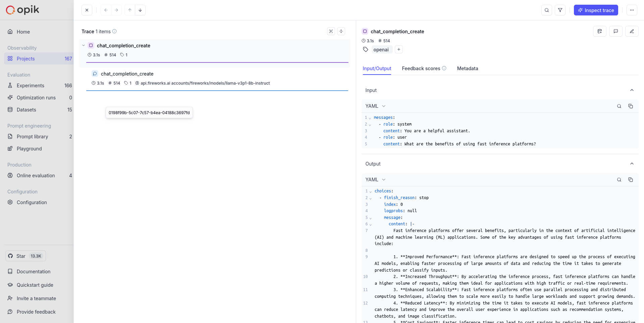
Task: Open comments for chat_completion_create
Action: 616,31
